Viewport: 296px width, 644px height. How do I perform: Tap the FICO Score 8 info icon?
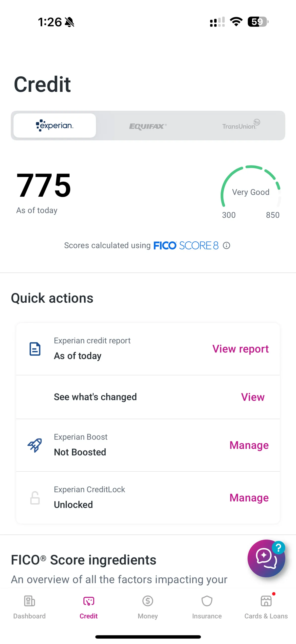click(x=226, y=246)
